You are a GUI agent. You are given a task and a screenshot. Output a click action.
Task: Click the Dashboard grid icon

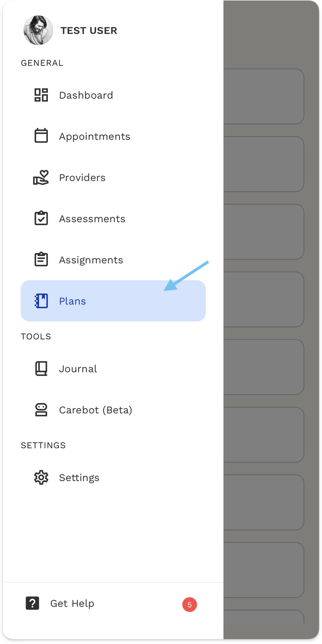pyautogui.click(x=41, y=95)
